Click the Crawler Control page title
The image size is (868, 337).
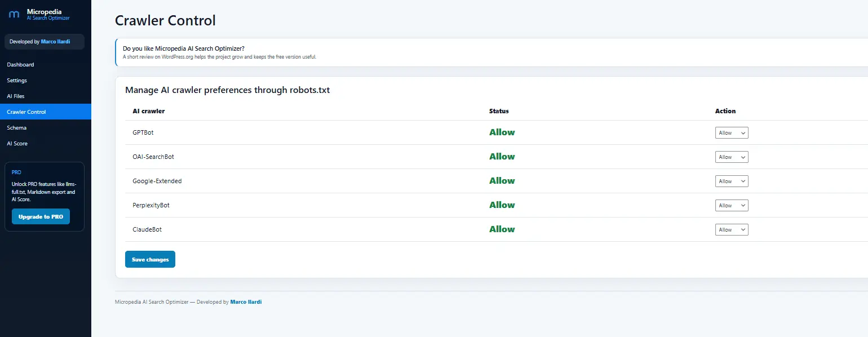tap(165, 21)
